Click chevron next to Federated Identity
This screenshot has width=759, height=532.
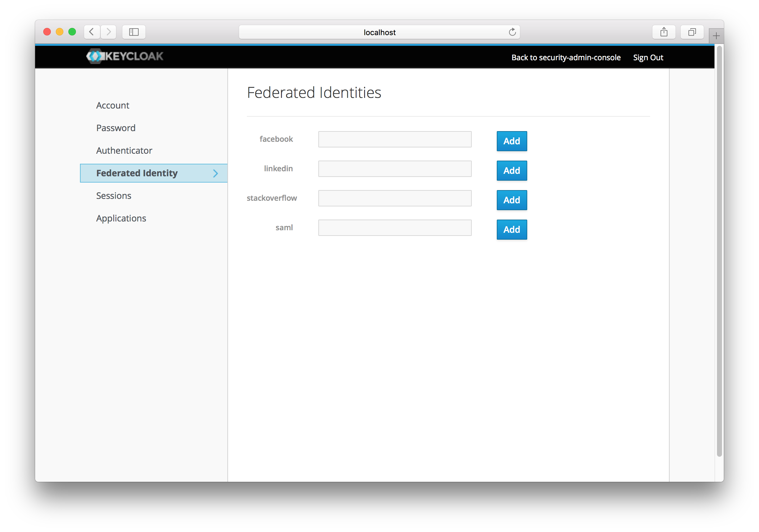coord(215,173)
